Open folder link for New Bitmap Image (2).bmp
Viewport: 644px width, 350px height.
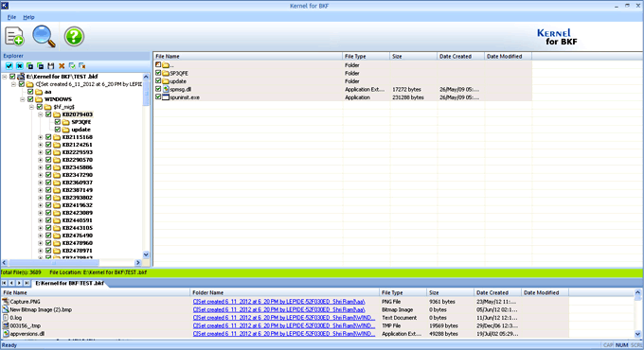tap(278, 309)
